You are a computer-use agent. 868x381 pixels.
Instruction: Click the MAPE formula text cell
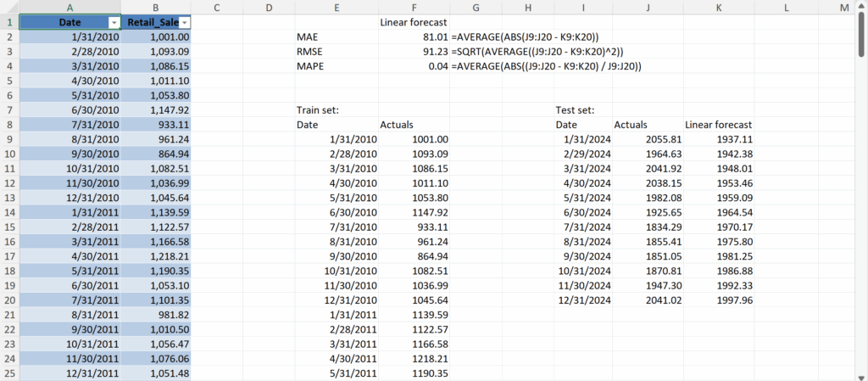(547, 66)
